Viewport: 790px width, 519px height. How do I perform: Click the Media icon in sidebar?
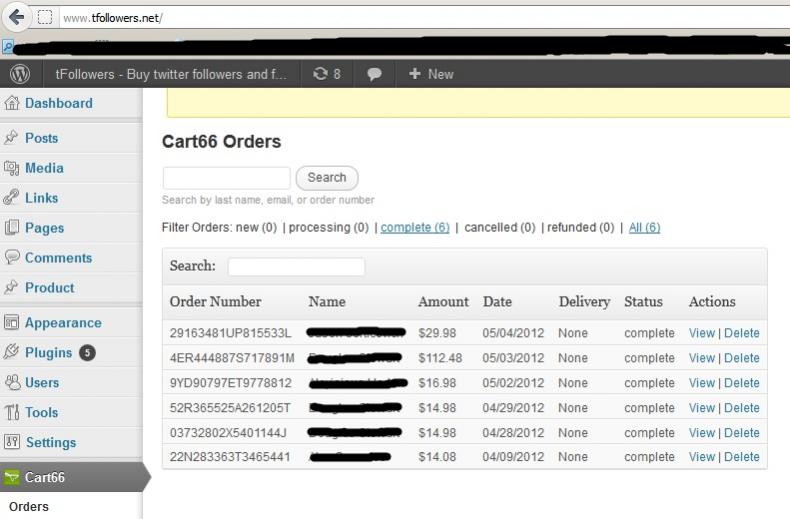(x=12, y=168)
